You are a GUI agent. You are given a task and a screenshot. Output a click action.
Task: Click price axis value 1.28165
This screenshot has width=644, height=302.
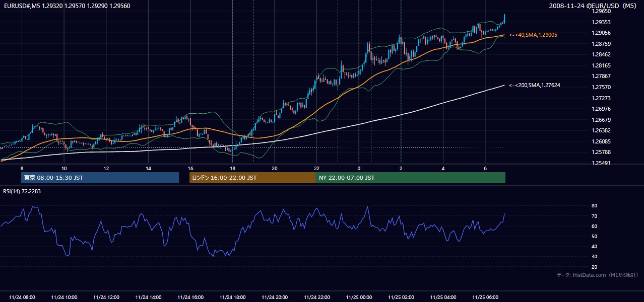click(601, 65)
